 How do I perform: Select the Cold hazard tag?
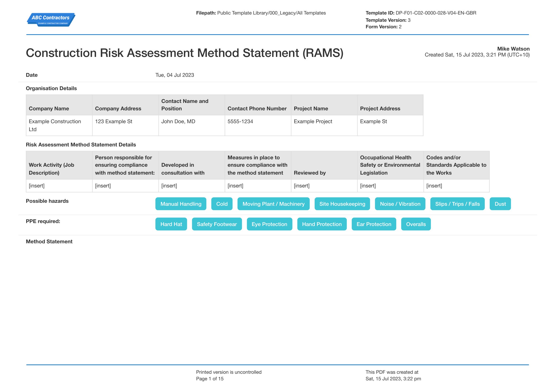point(222,204)
